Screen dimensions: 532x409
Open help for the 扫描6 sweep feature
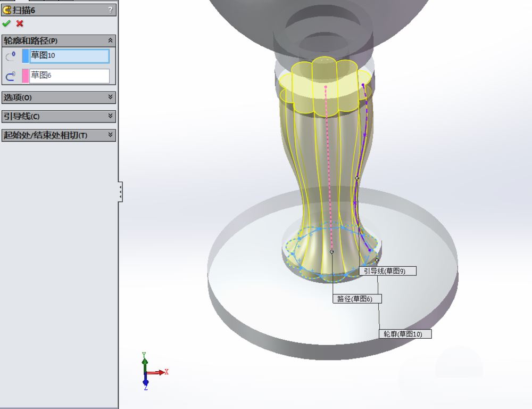110,10
